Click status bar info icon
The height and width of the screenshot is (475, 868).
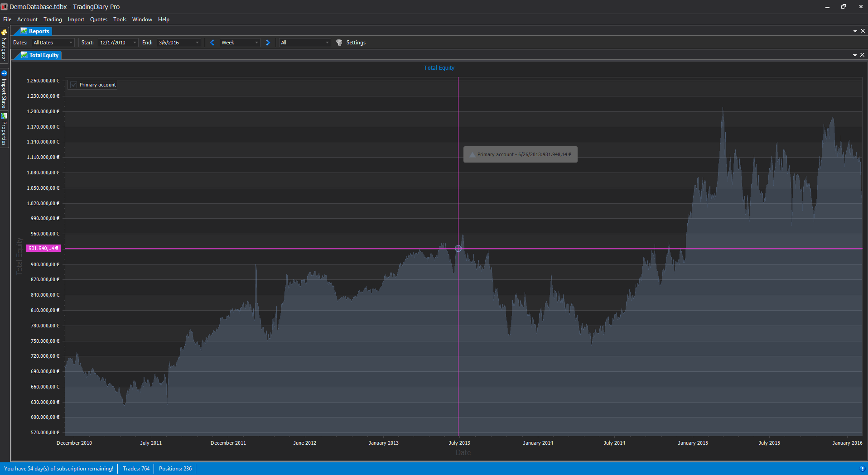point(862,469)
